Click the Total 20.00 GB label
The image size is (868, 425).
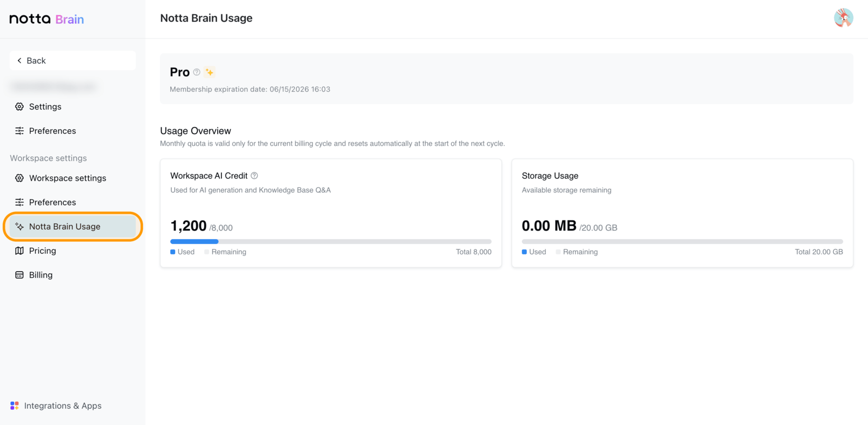coord(819,252)
